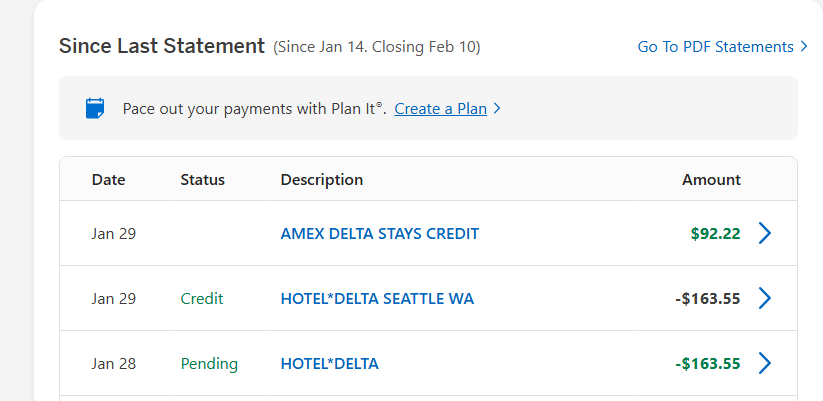Click arrow after Create a Plan
The height and width of the screenshot is (401, 823).
pos(497,108)
